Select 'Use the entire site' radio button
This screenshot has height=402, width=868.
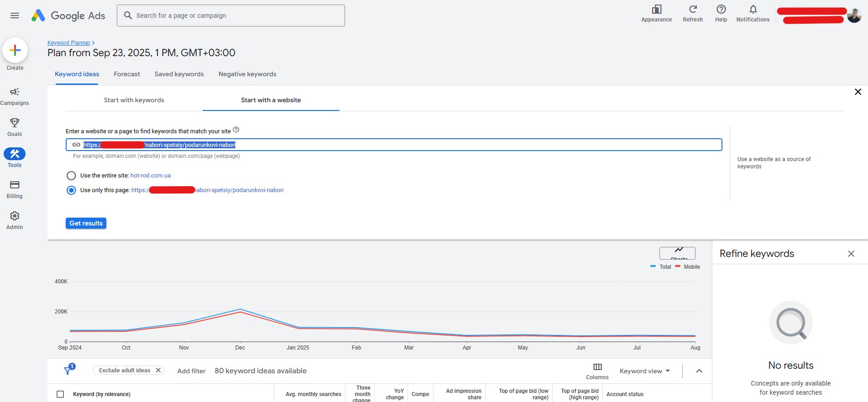71,176
